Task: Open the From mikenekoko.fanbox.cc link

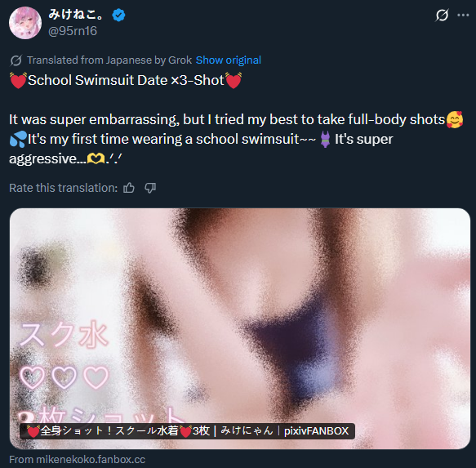Action: pyautogui.click(x=77, y=460)
